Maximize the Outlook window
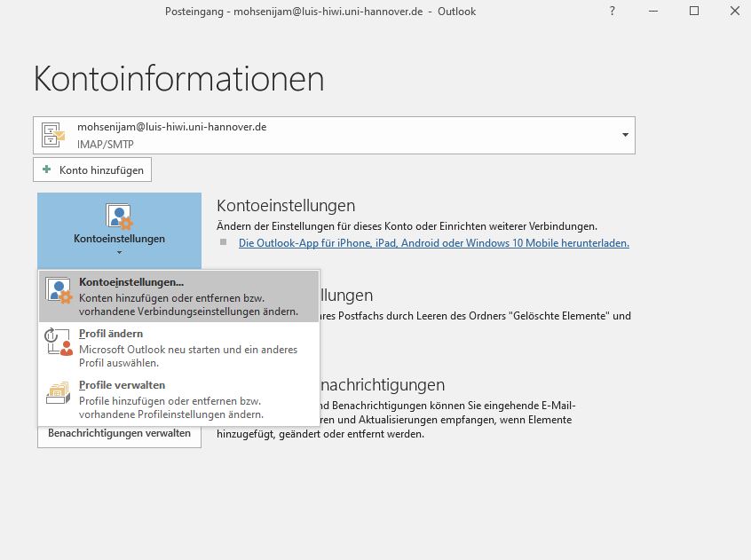This screenshot has width=751, height=560. (x=694, y=11)
